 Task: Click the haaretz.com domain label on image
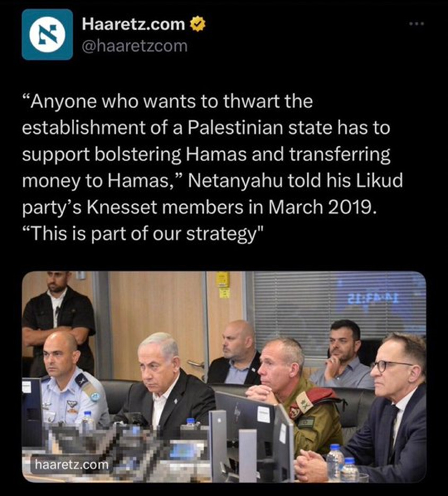point(72,465)
